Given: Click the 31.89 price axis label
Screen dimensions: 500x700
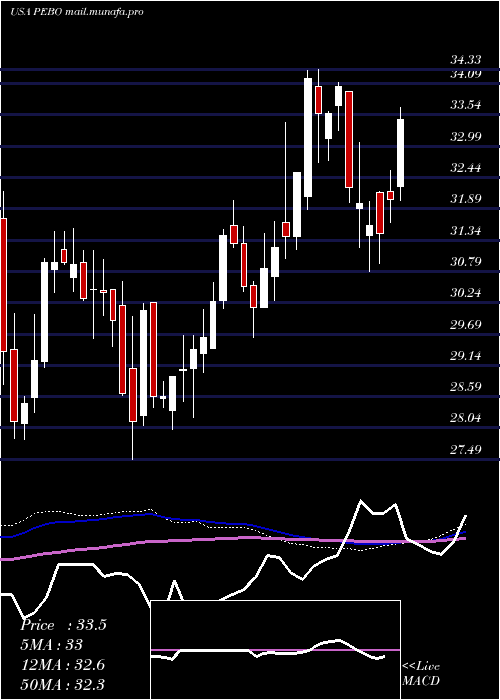Looking at the screenshot, I should pyautogui.click(x=465, y=199).
